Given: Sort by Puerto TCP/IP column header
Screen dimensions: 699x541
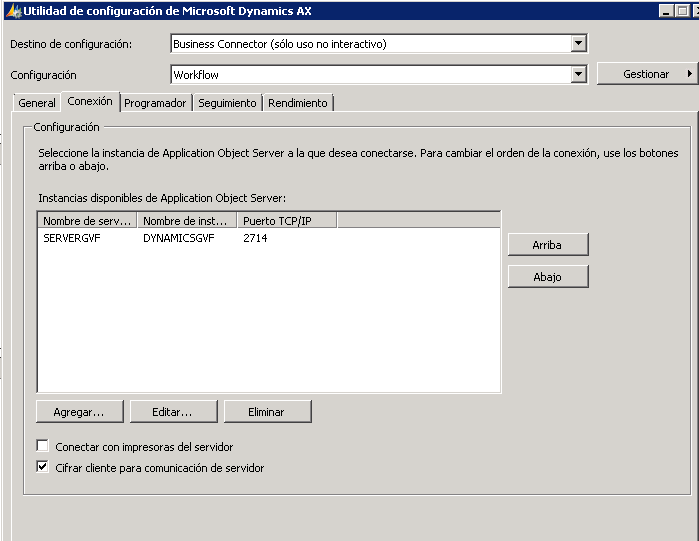Looking at the screenshot, I should [287, 221].
